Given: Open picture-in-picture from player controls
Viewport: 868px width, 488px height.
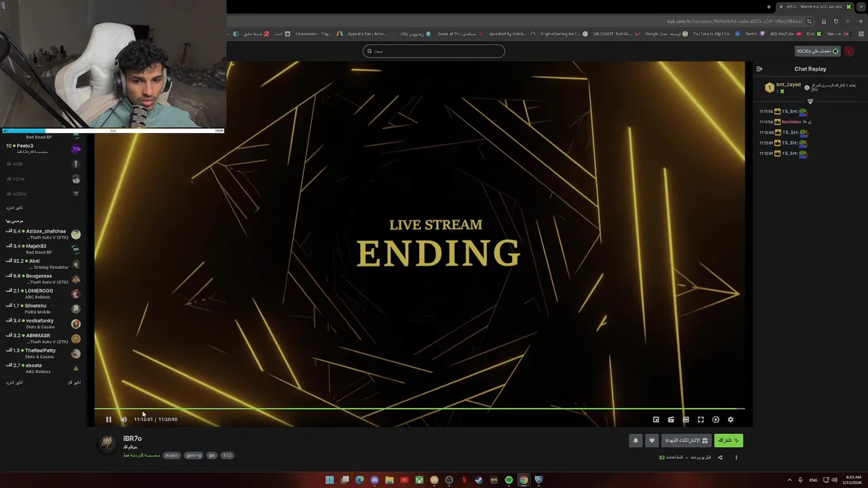Looking at the screenshot, I should (x=656, y=420).
